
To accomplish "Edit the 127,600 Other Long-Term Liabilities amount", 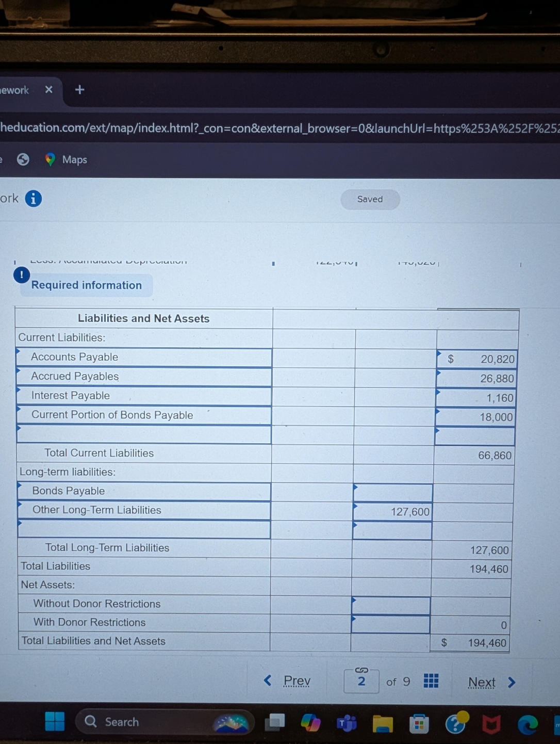I will point(392,512).
